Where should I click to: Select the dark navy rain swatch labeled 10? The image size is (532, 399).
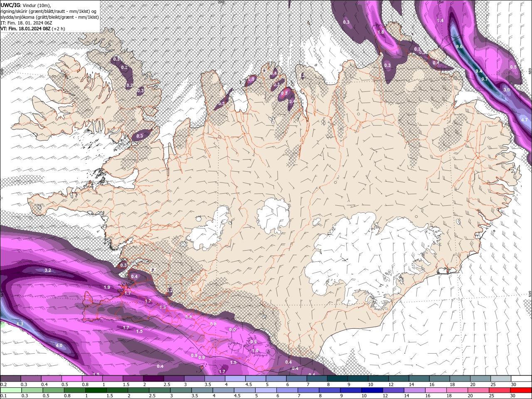(372, 390)
